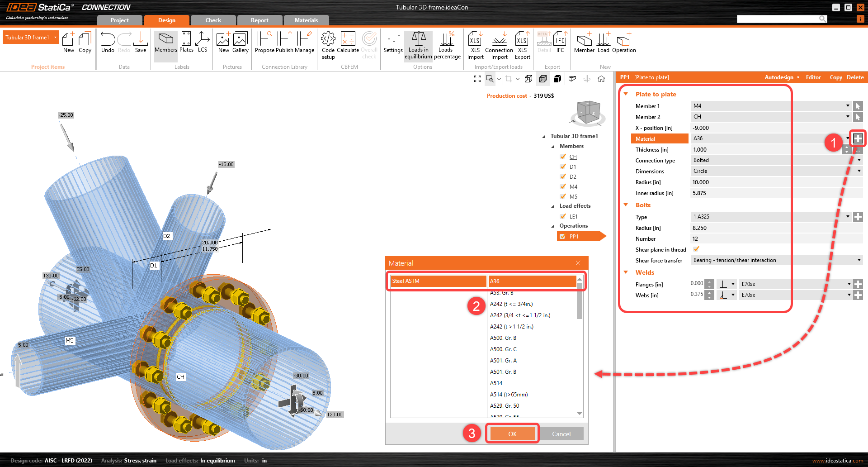Click the plus icon next to Material A36

click(x=858, y=138)
